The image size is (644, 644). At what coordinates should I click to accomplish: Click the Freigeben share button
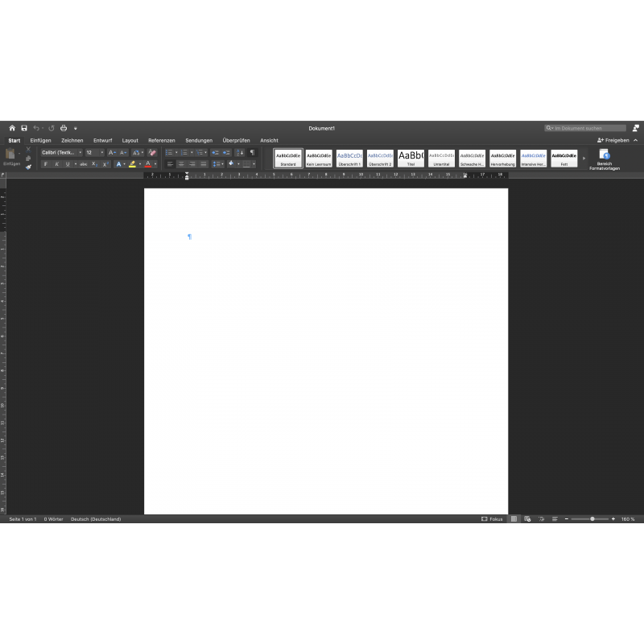613,140
